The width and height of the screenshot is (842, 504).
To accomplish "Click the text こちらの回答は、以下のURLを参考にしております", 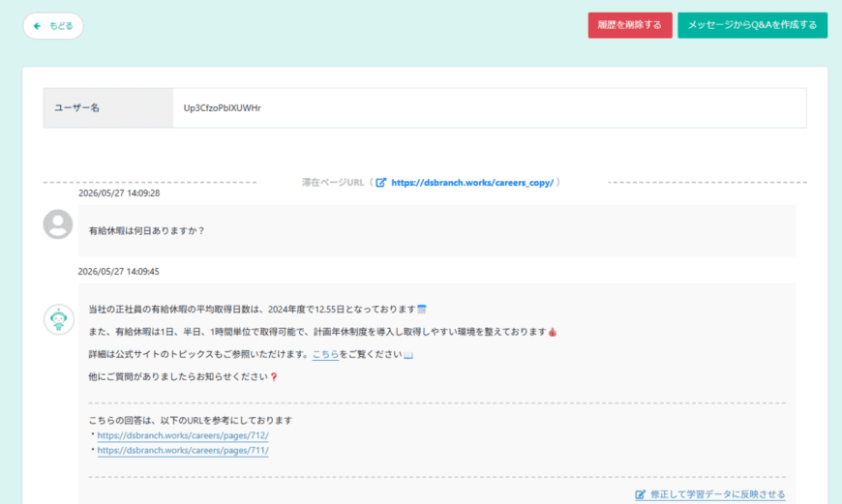I will coord(191,420).
